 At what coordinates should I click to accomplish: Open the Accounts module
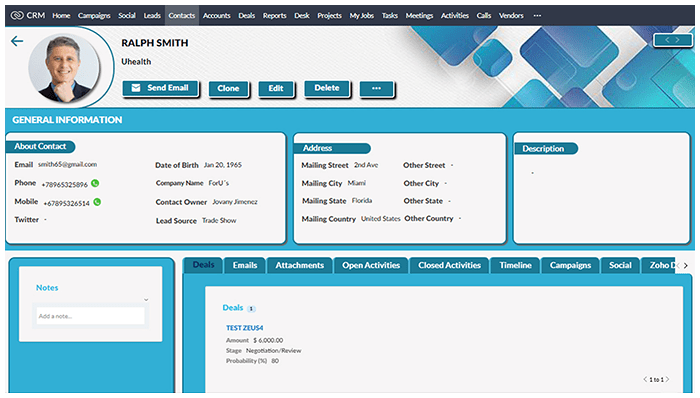pos(217,16)
